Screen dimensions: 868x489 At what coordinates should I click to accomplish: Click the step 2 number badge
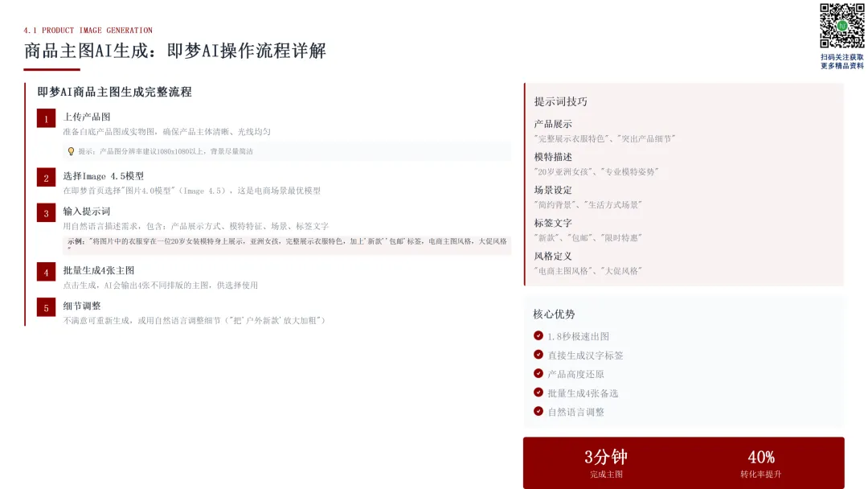coord(46,178)
